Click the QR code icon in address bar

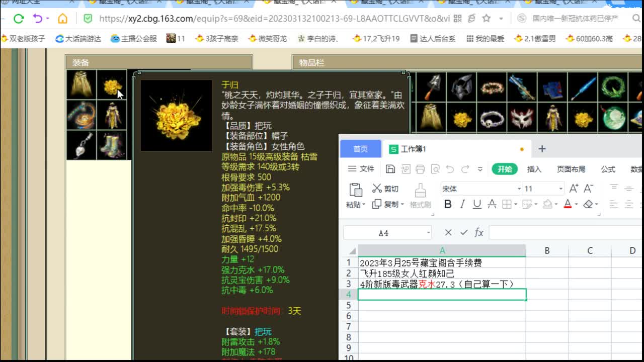pos(457,19)
